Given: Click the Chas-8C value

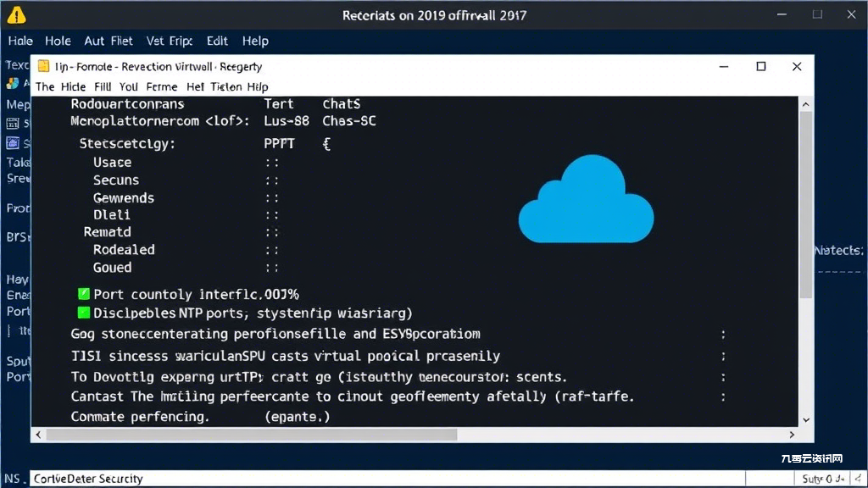Looking at the screenshot, I should pyautogui.click(x=349, y=121).
